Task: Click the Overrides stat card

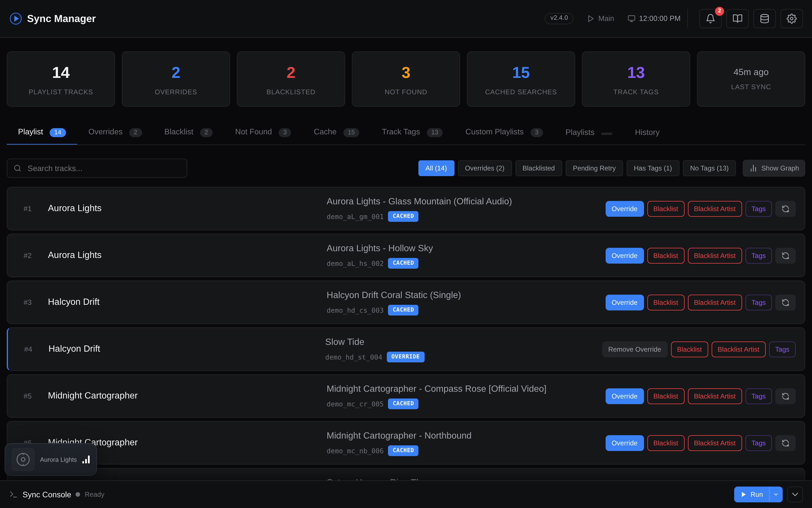Action: (x=176, y=79)
